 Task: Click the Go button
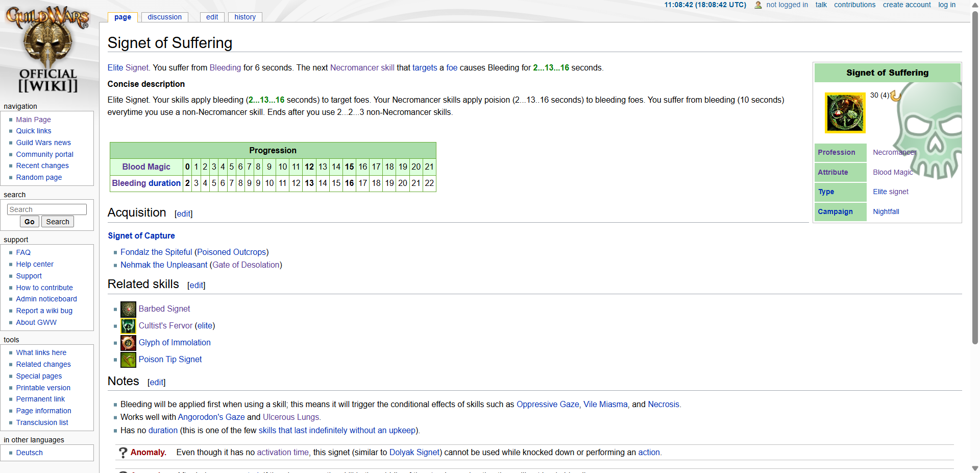pos(29,222)
